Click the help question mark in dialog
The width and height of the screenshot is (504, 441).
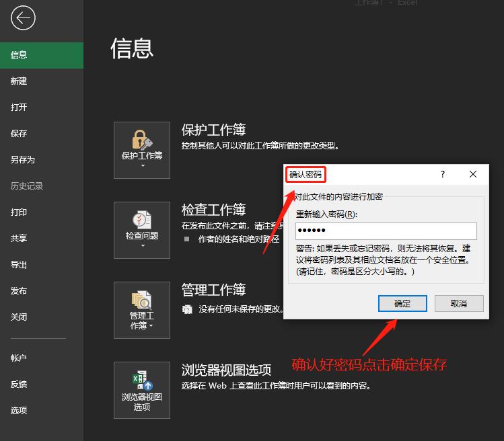tap(443, 174)
